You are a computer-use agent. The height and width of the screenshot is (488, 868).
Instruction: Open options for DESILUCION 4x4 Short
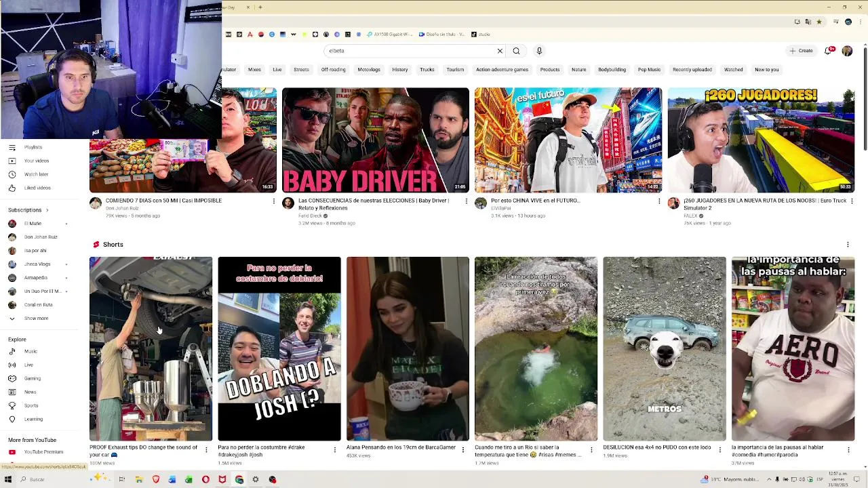(x=719, y=449)
